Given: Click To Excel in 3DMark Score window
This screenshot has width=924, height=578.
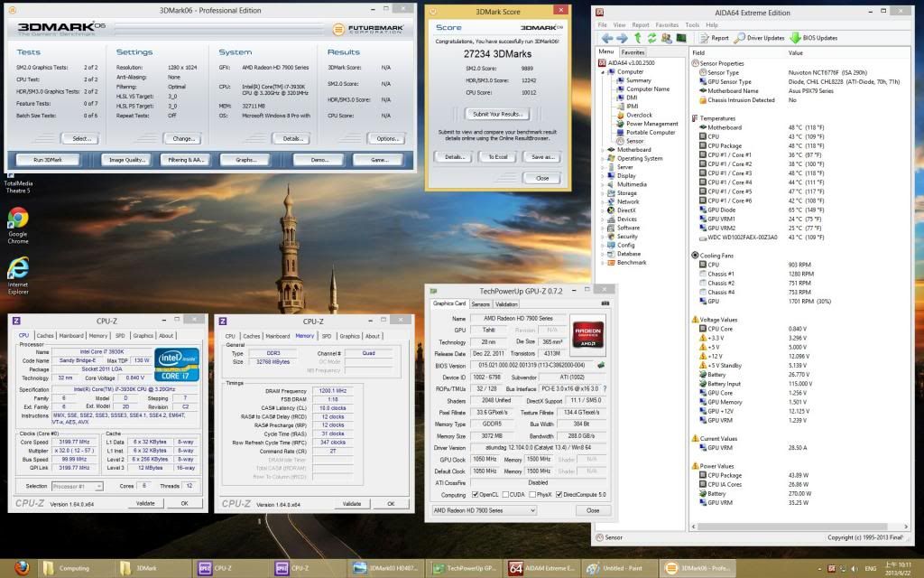Looking at the screenshot, I should (x=498, y=157).
